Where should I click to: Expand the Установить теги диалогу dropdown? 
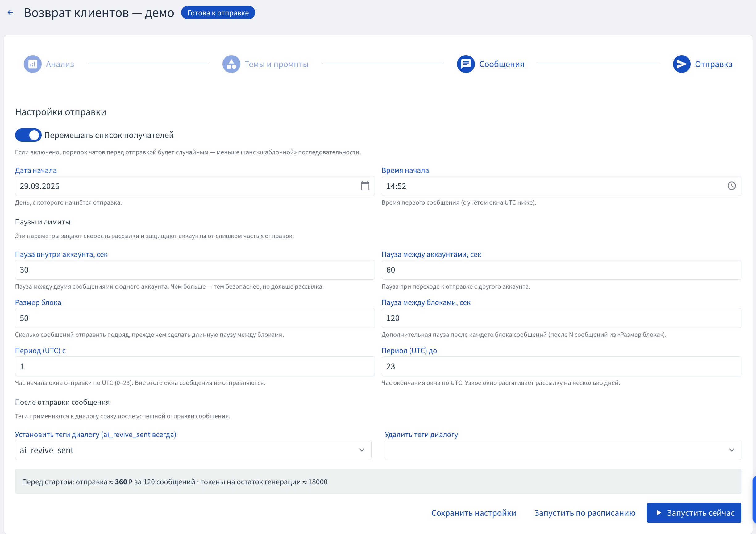point(362,450)
